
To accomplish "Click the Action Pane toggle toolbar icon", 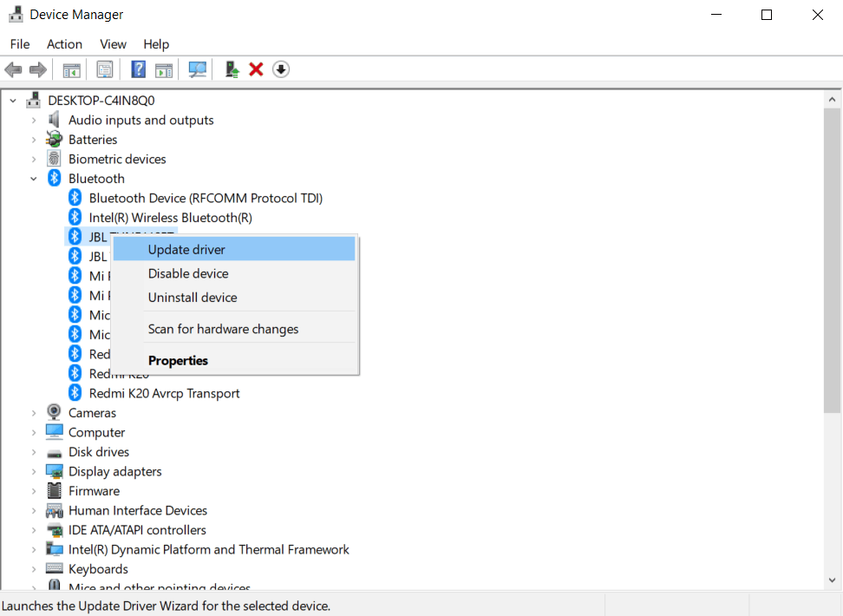I will tap(164, 70).
